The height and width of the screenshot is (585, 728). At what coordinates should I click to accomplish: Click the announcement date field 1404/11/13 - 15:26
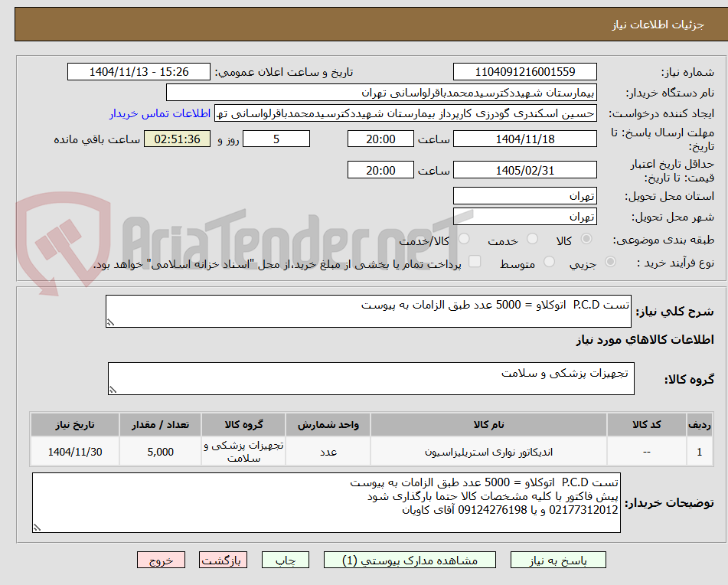(139, 72)
